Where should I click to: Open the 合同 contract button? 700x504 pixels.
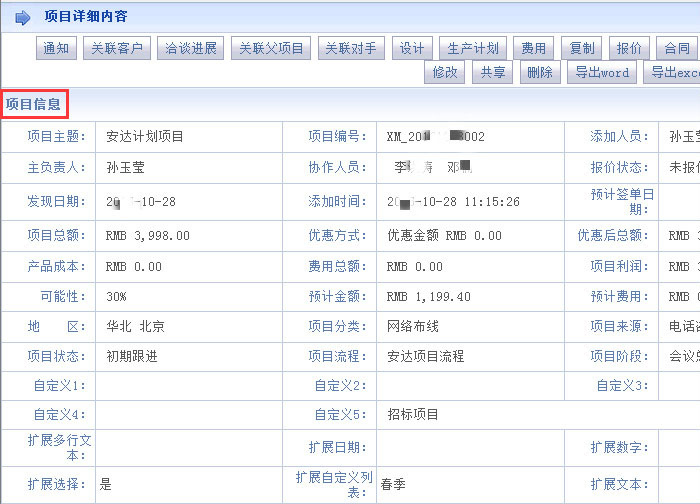click(677, 48)
